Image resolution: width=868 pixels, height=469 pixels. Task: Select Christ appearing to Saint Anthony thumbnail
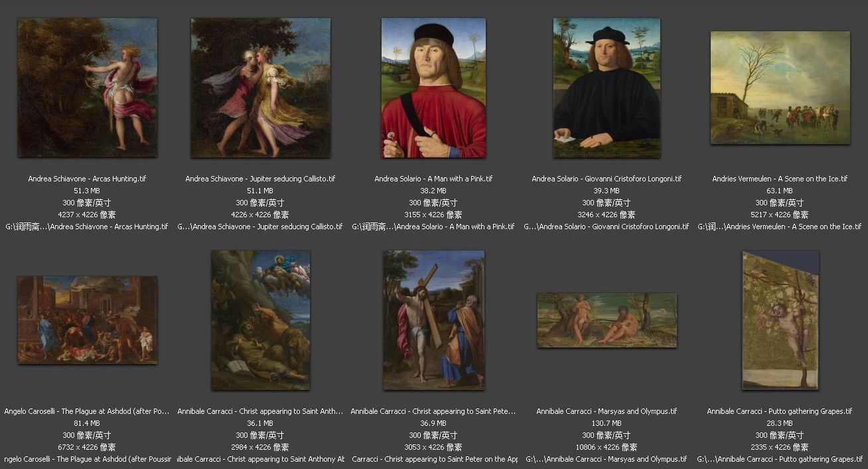(261, 320)
